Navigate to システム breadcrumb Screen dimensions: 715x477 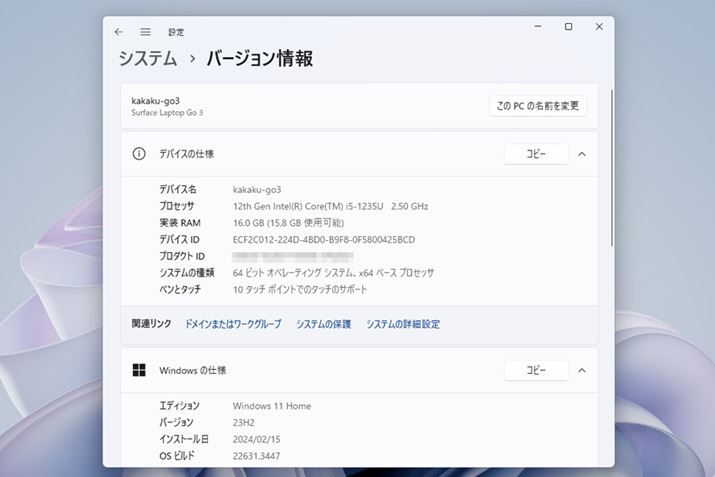tap(148, 58)
